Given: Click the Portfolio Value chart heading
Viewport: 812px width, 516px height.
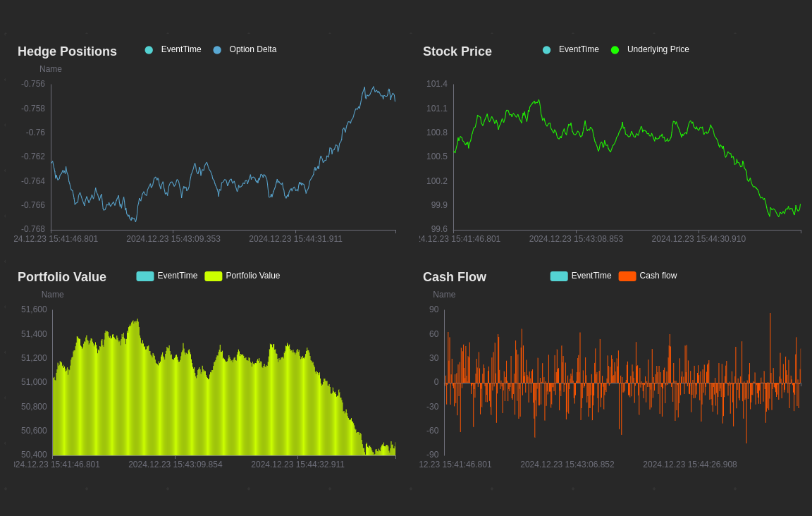Looking at the screenshot, I should pyautogui.click(x=62, y=277).
